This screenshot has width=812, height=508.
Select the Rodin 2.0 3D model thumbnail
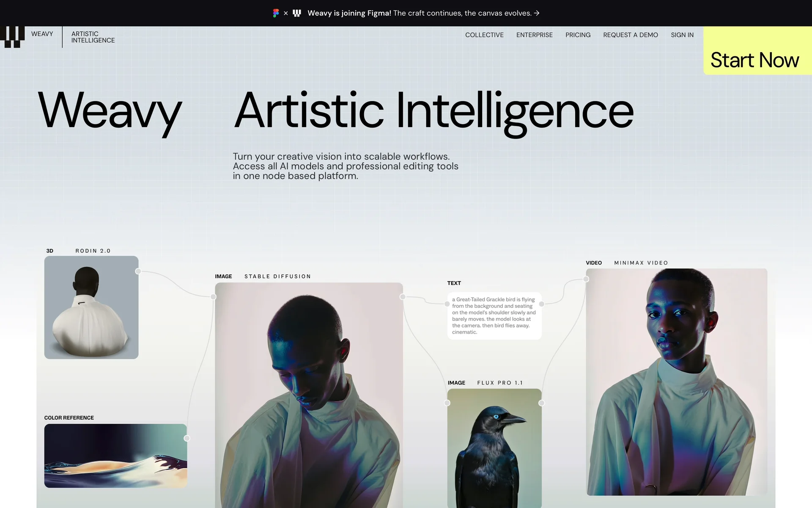tap(91, 307)
